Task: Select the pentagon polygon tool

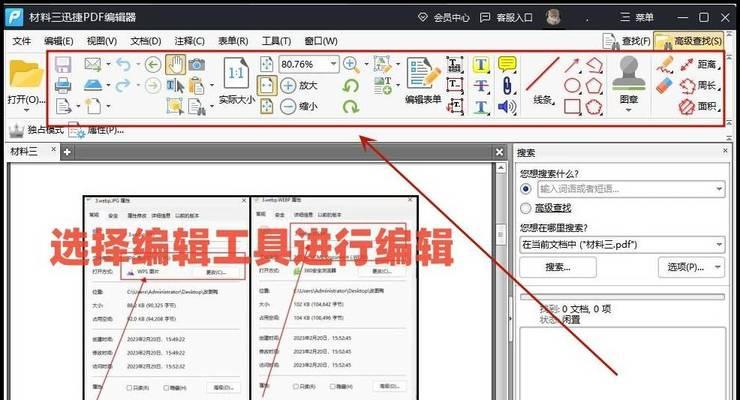Action: point(594,85)
